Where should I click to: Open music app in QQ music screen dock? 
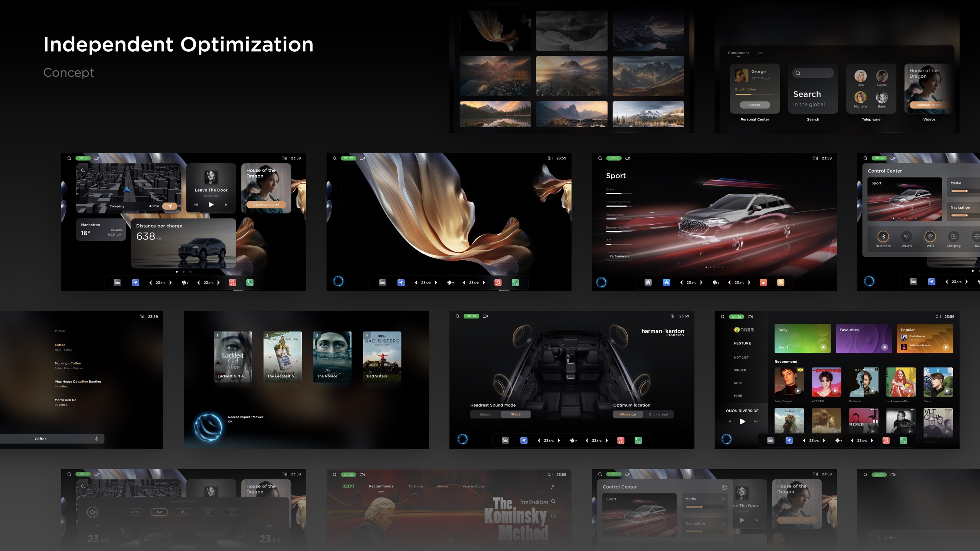886,440
